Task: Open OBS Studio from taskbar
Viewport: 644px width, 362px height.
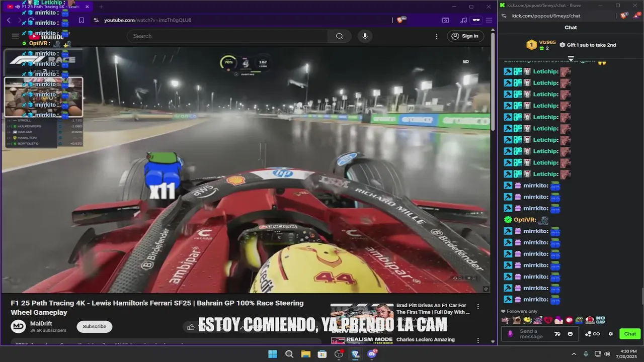Action: point(339,354)
